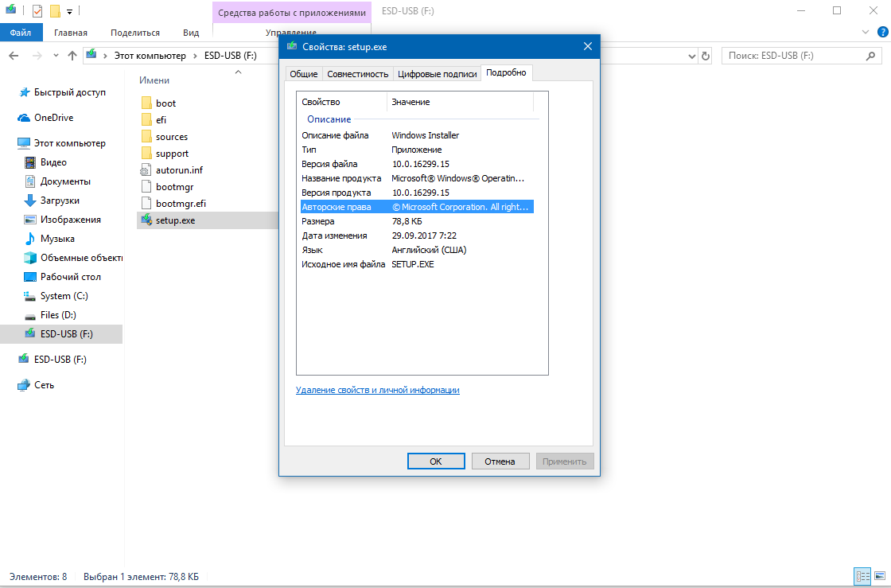Viewport: 891px width, 588px height.
Task: Click the chevron before Этот компьютер breadcrumb
Action: click(x=105, y=56)
